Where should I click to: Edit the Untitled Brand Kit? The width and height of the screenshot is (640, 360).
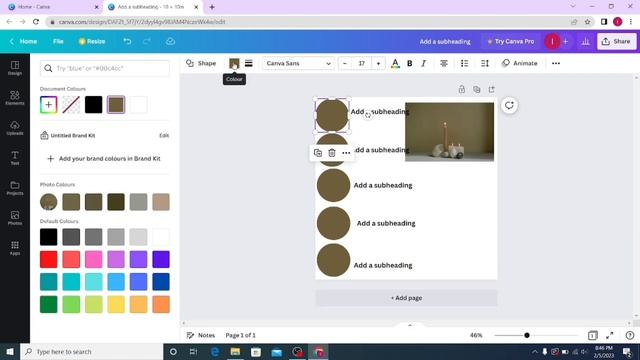pyautogui.click(x=164, y=136)
